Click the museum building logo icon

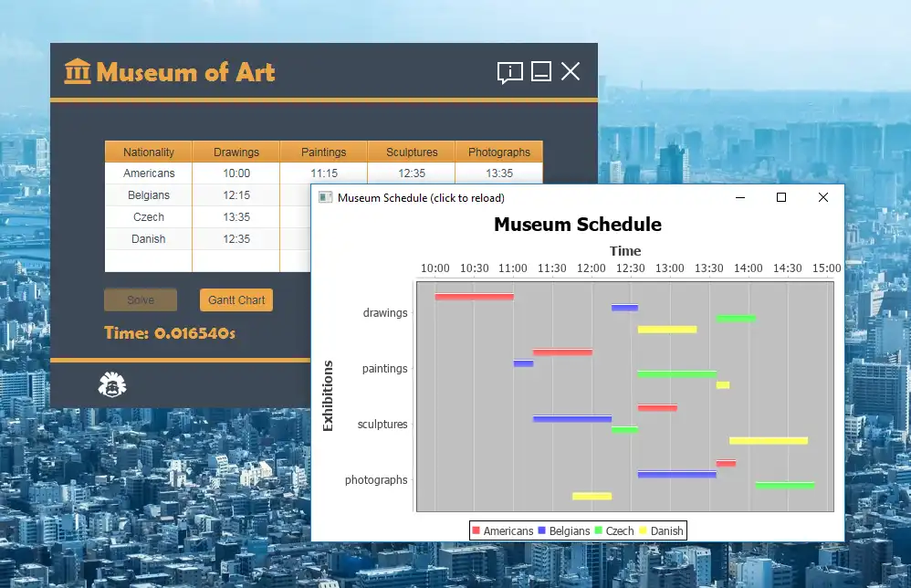point(78,71)
